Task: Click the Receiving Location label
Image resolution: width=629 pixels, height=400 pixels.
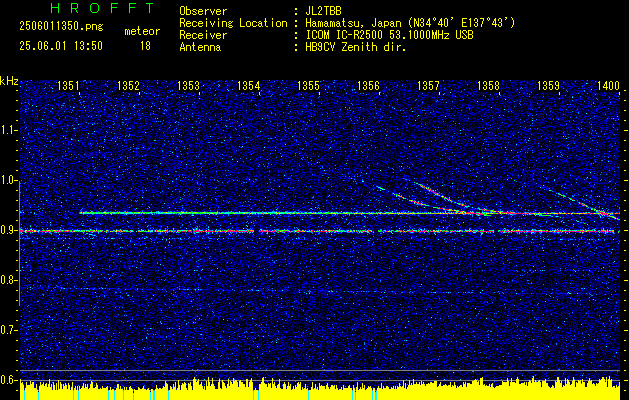Action: point(233,23)
